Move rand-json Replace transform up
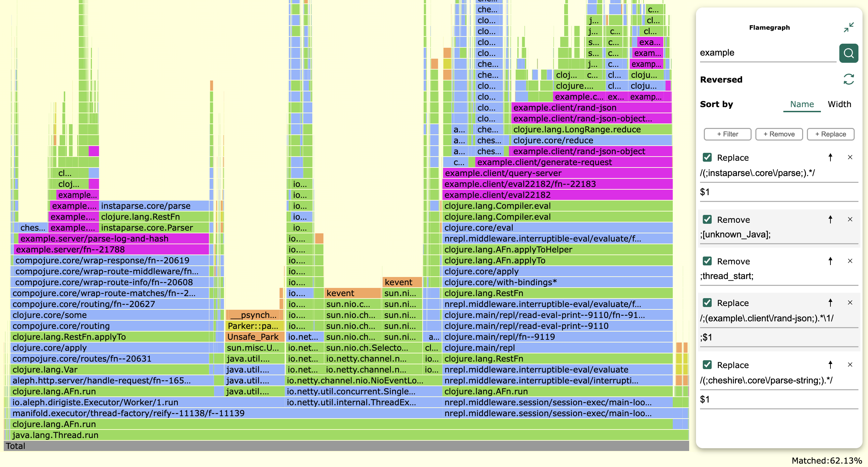The height and width of the screenshot is (467, 868). tap(830, 303)
